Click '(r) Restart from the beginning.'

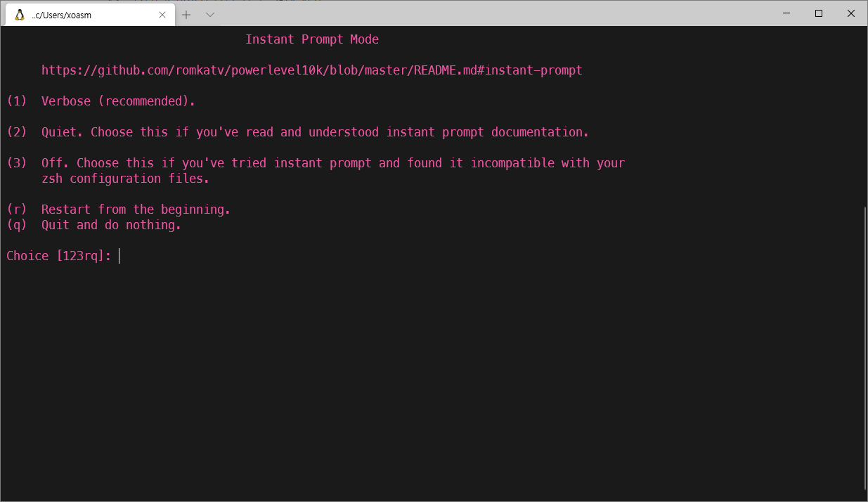pyautogui.click(x=119, y=210)
